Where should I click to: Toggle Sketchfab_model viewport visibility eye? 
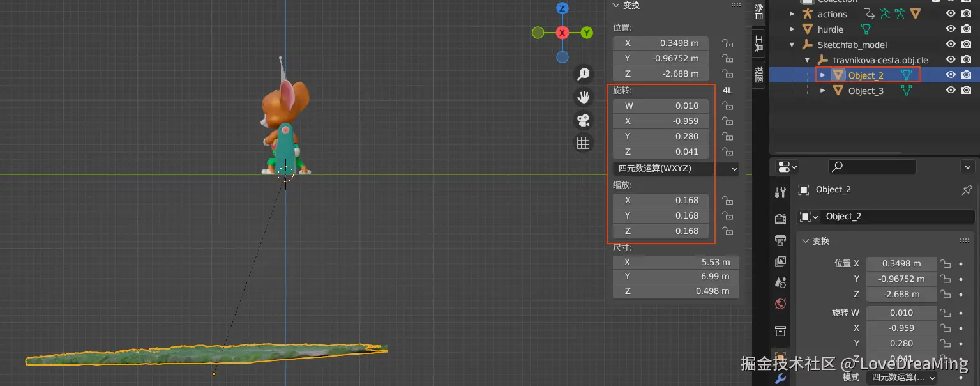[951, 44]
